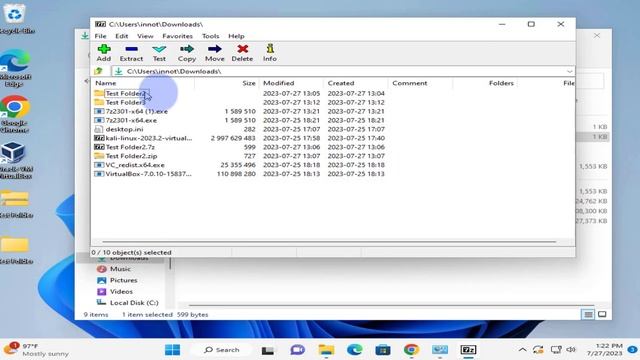This screenshot has width=640, height=360.
Task: Open the weather widget showing 97°F
Action: 36,350
